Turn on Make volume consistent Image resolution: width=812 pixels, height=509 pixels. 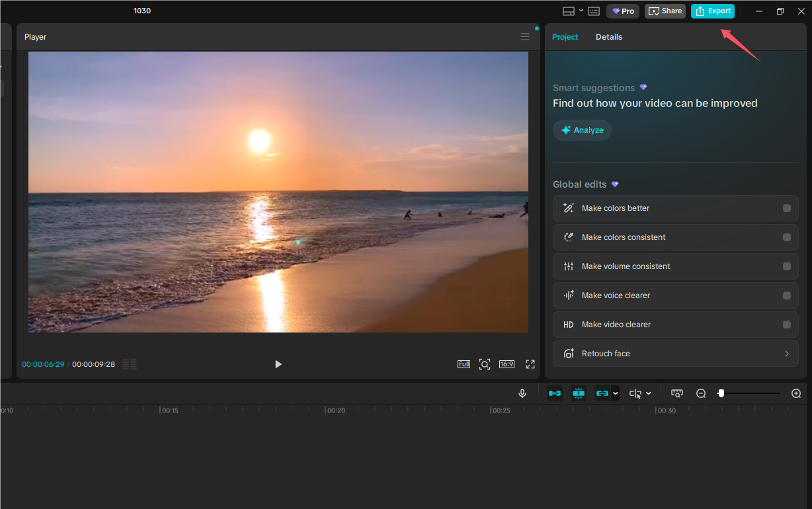pyautogui.click(x=786, y=266)
